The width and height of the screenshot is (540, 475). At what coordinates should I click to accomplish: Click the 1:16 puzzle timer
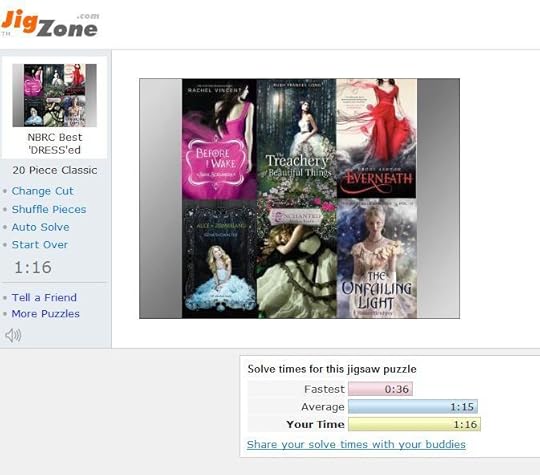point(33,267)
